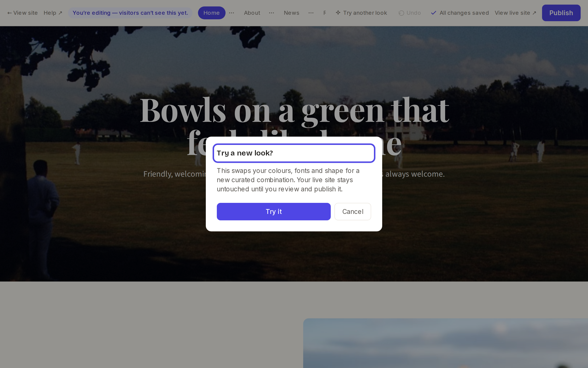This screenshot has height=368, width=588.
Task: Click the image thumbnail below the hero
Action: (x=445, y=343)
